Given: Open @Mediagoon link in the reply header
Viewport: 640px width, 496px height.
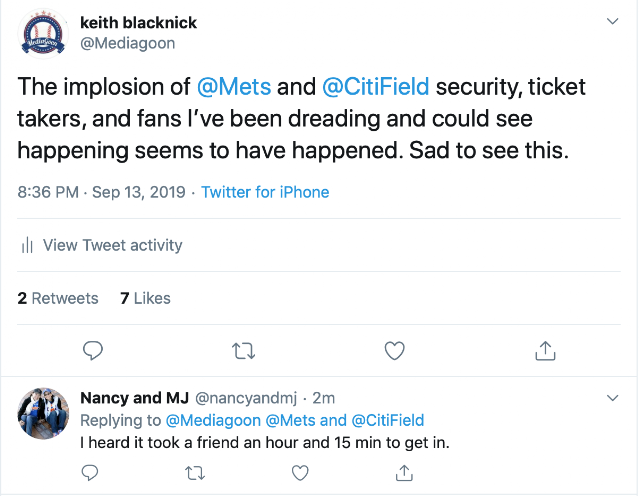Looking at the screenshot, I should [x=213, y=420].
